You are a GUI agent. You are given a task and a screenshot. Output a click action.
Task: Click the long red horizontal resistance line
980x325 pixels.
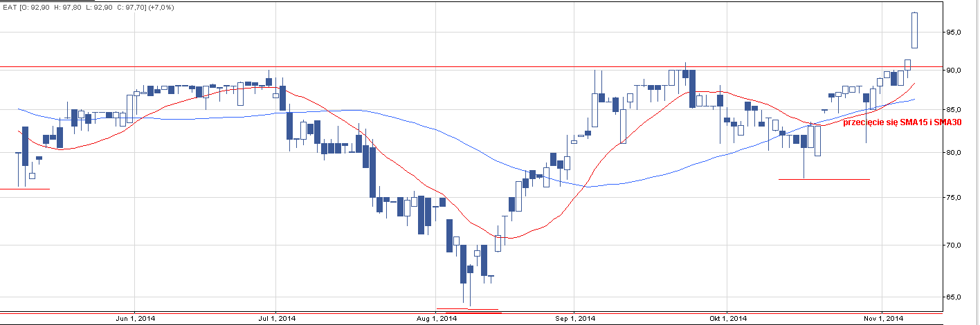(x=415, y=67)
